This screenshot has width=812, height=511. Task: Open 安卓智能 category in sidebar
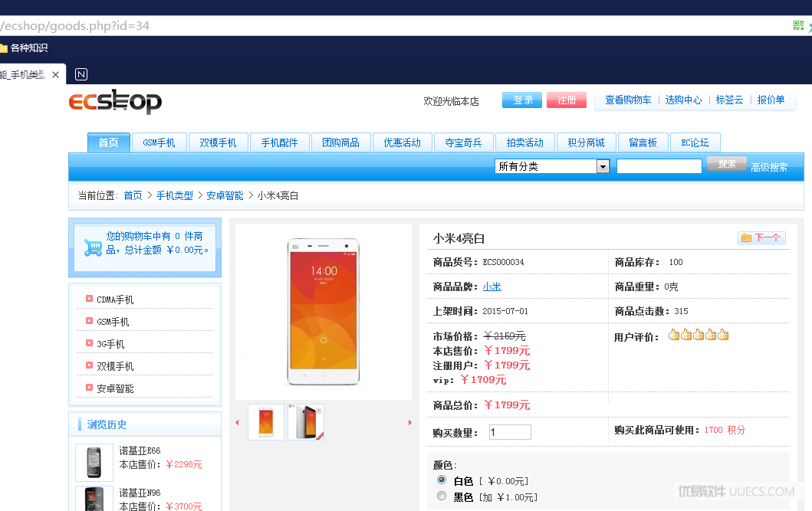(115, 388)
